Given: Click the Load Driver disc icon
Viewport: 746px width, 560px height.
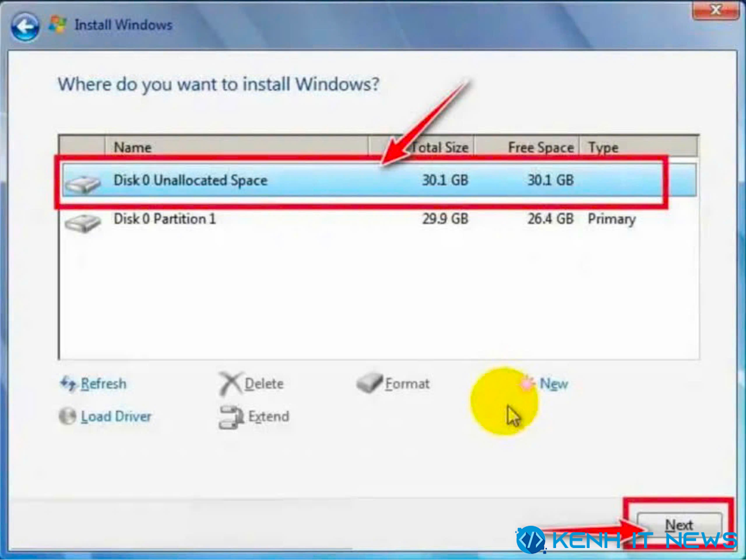Looking at the screenshot, I should pyautogui.click(x=68, y=416).
